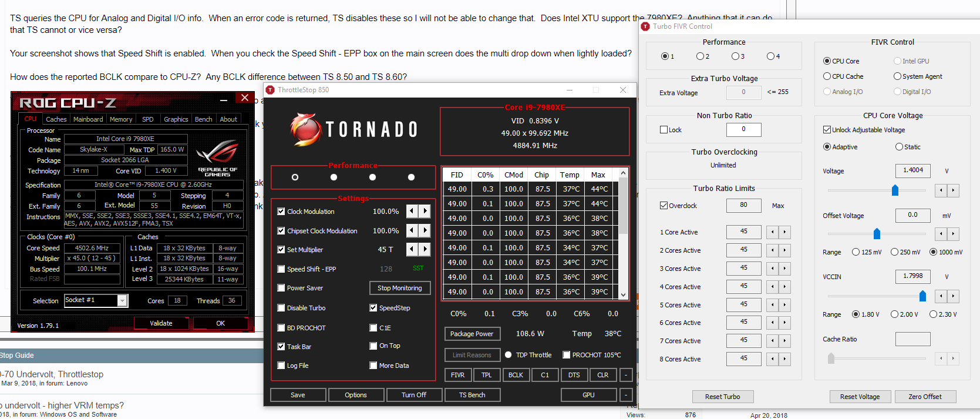This screenshot has height=419, width=980.
Task: Decrease Chipset Clock Modulation with left arrow
Action: pos(412,230)
